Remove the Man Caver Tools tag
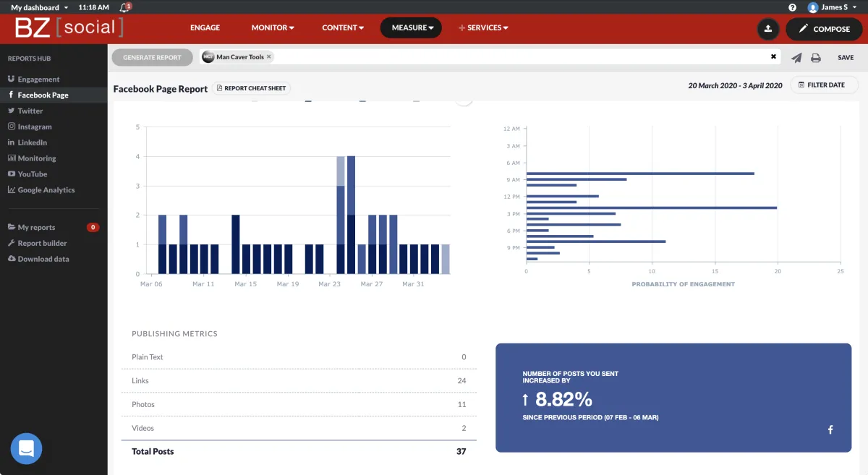Viewport: 868px width, 475px height. (269, 56)
